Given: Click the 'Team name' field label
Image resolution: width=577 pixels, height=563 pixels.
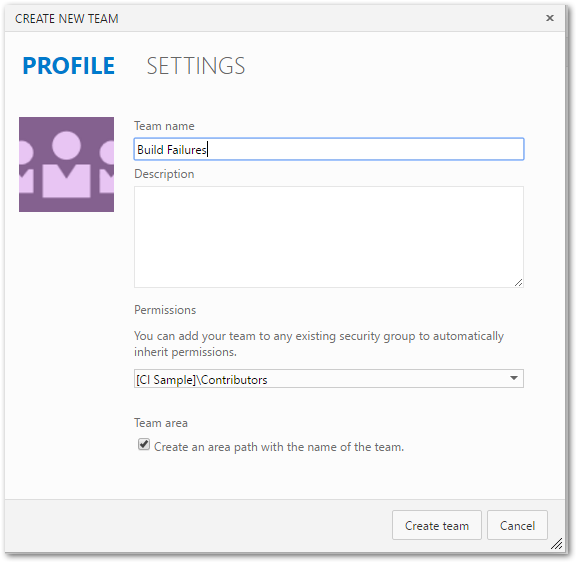Looking at the screenshot, I should pos(164,126).
